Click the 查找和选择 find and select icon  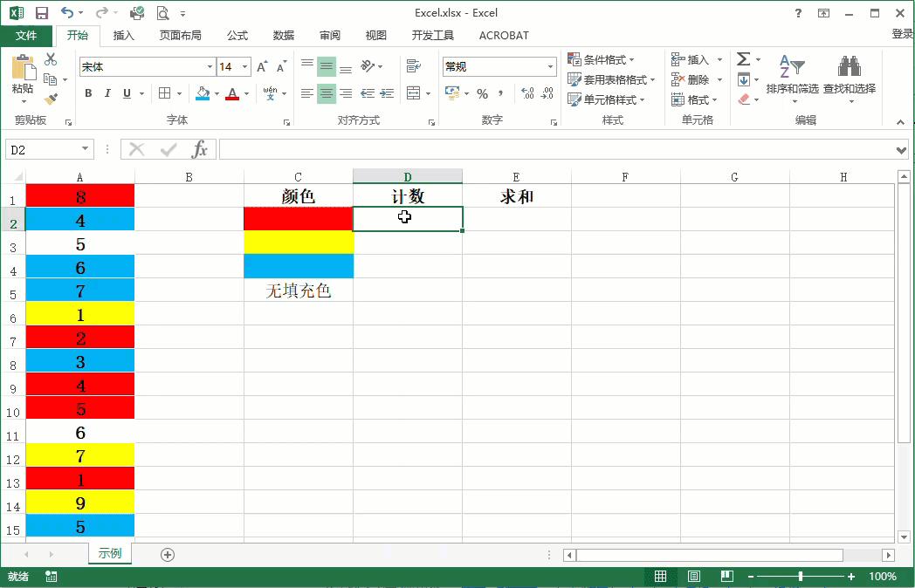point(849,79)
